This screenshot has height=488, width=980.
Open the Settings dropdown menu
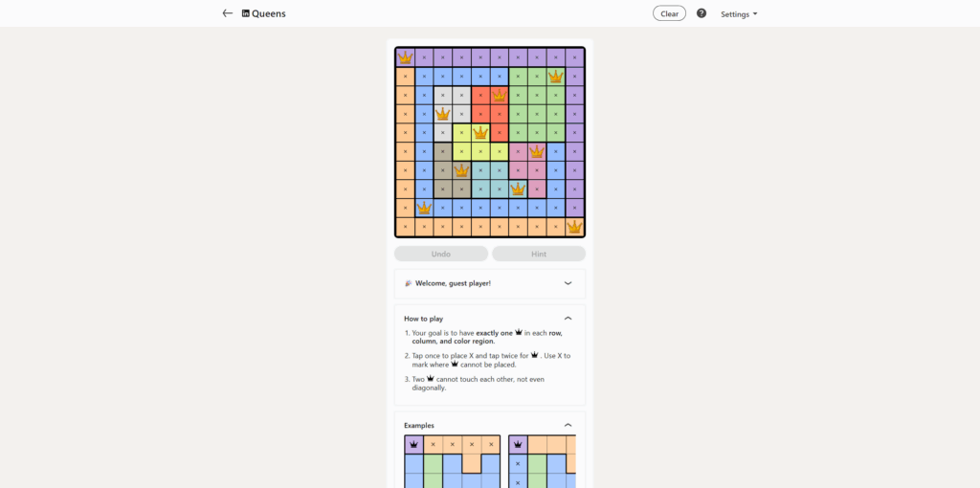click(x=739, y=14)
